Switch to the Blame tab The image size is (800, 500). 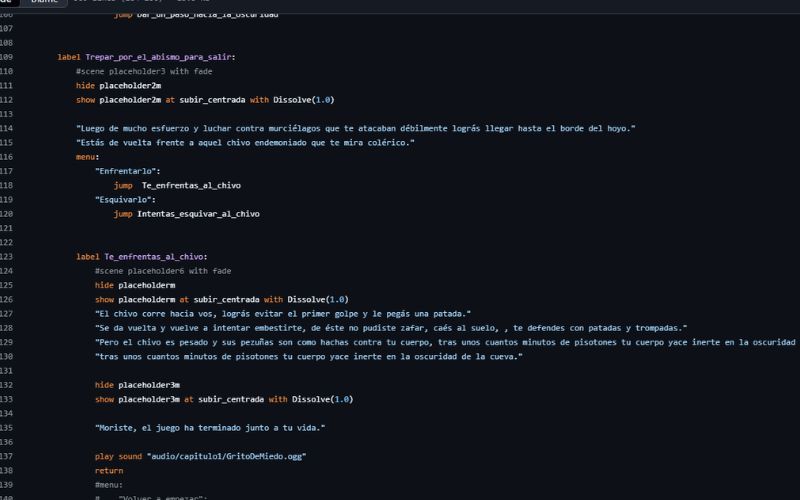click(42, 3)
